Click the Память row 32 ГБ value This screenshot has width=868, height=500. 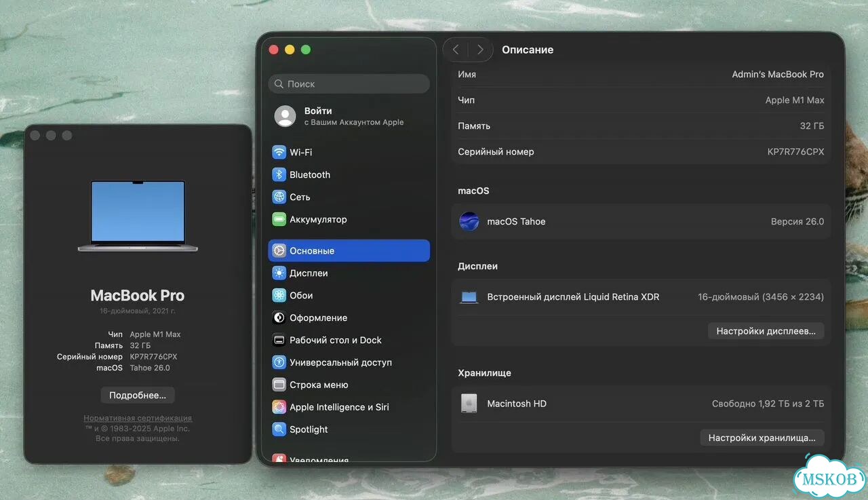coord(812,126)
